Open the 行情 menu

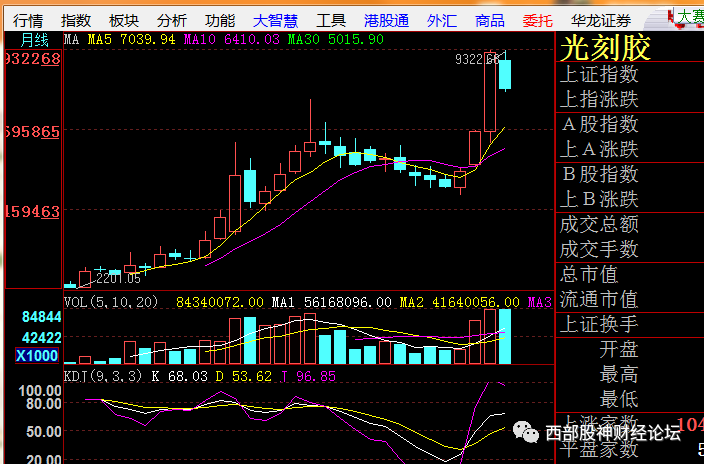28,20
